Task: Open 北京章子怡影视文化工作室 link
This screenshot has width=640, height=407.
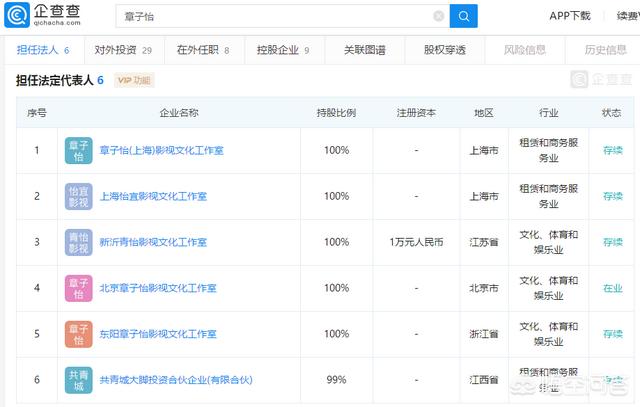Action: [158, 288]
